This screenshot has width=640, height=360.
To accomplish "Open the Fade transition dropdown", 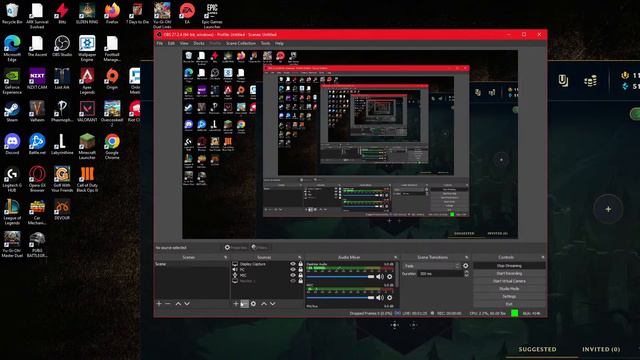I will pos(431,266).
